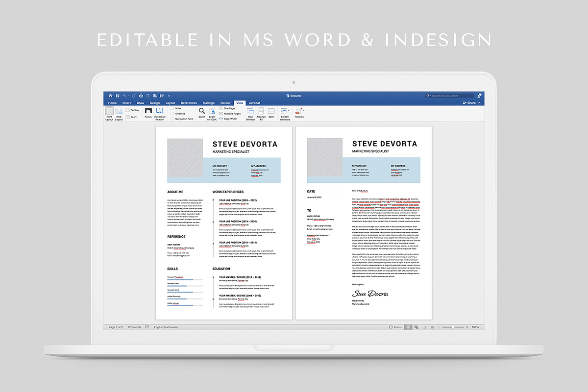Click the Share button

tap(469, 103)
